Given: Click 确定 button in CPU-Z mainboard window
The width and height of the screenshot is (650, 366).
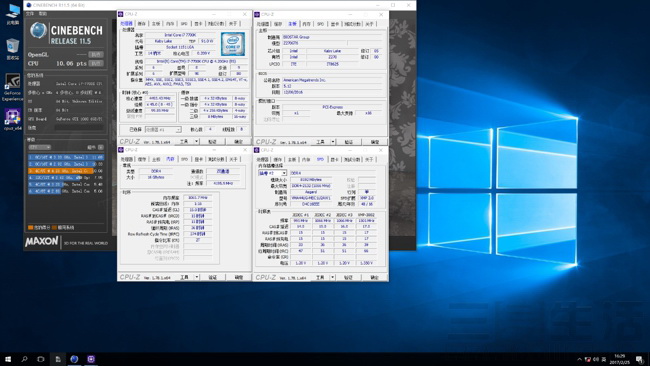Looking at the screenshot, I should (375, 142).
